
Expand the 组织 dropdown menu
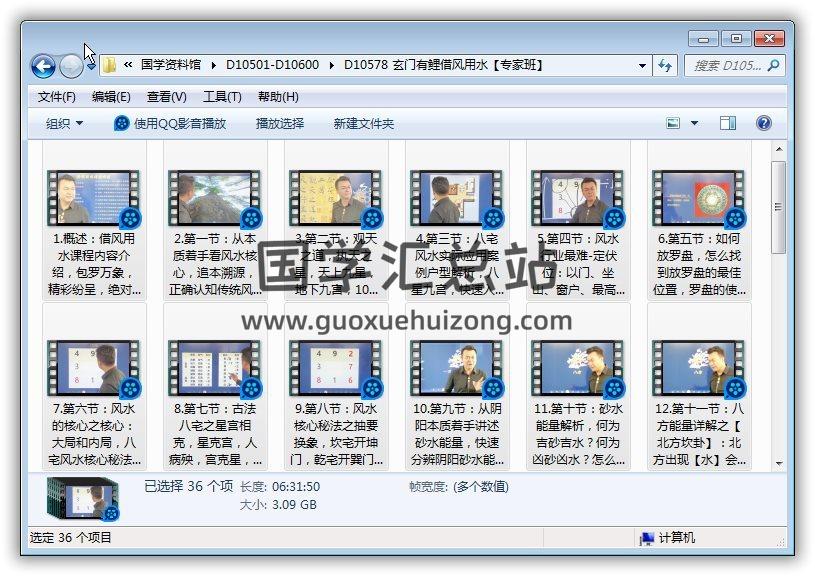point(65,123)
